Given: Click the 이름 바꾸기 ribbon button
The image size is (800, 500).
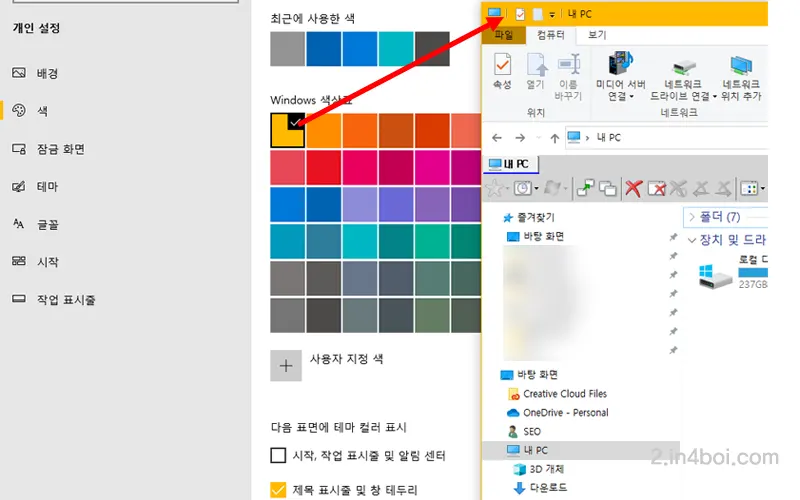Looking at the screenshot, I should click(x=568, y=77).
